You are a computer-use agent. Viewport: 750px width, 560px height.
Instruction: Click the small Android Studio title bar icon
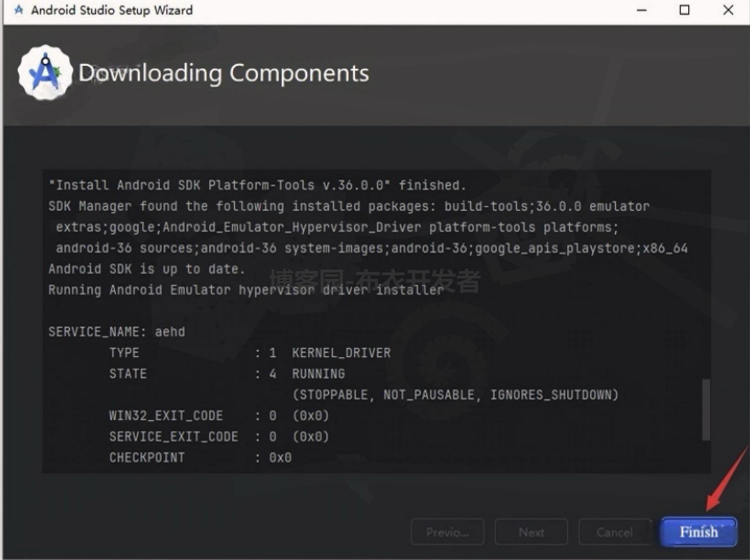19,10
